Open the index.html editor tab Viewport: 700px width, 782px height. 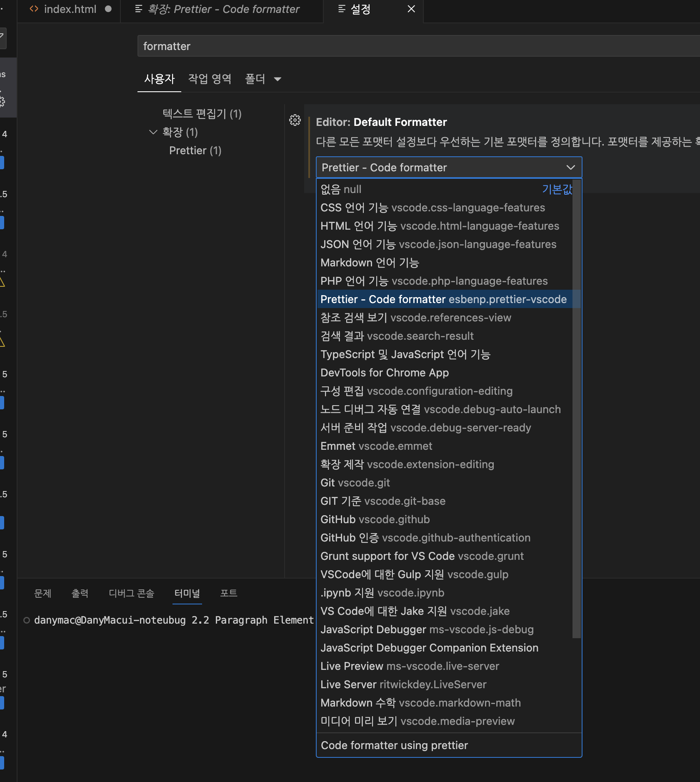(x=70, y=9)
